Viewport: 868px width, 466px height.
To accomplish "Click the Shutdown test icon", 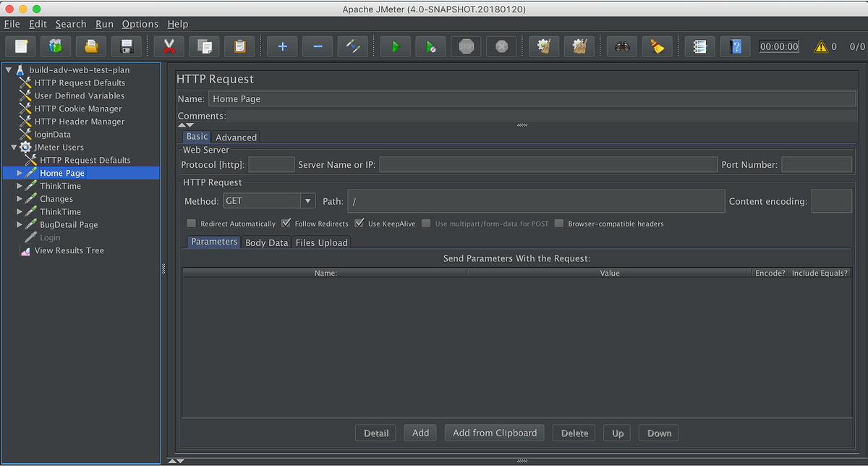I will pos(501,47).
